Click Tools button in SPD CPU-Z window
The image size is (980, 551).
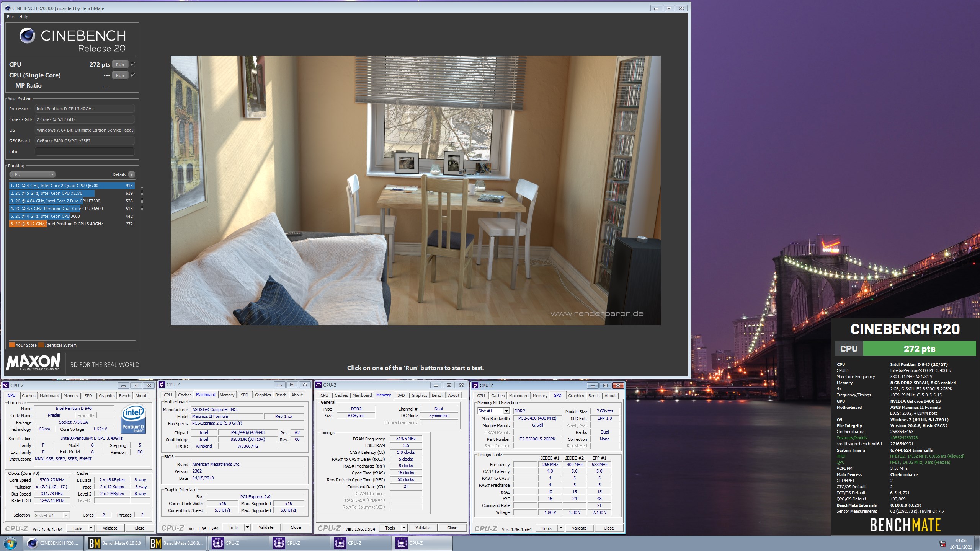click(547, 528)
